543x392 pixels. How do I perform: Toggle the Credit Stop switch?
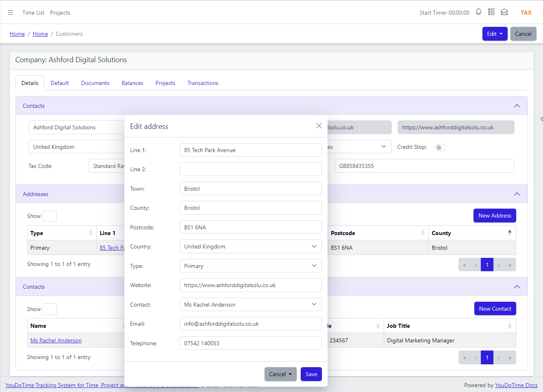click(440, 147)
